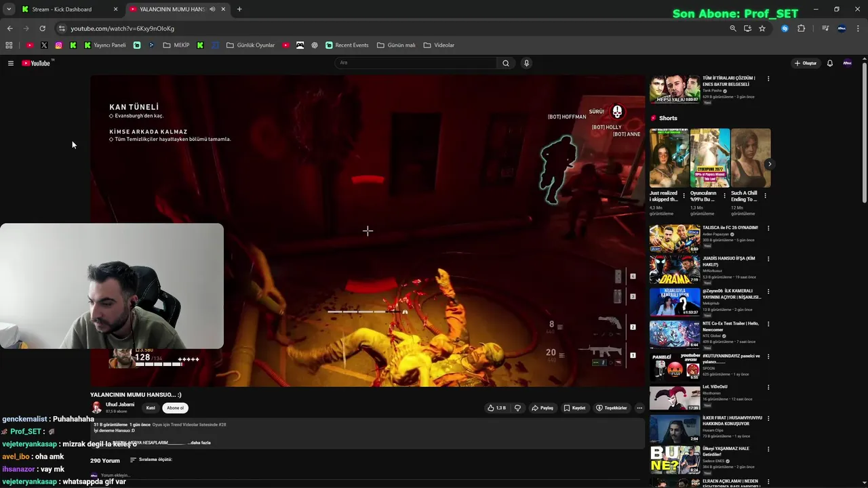The height and width of the screenshot is (488, 868).
Task: Open the Such A Chill Ending short
Action: tap(751, 158)
